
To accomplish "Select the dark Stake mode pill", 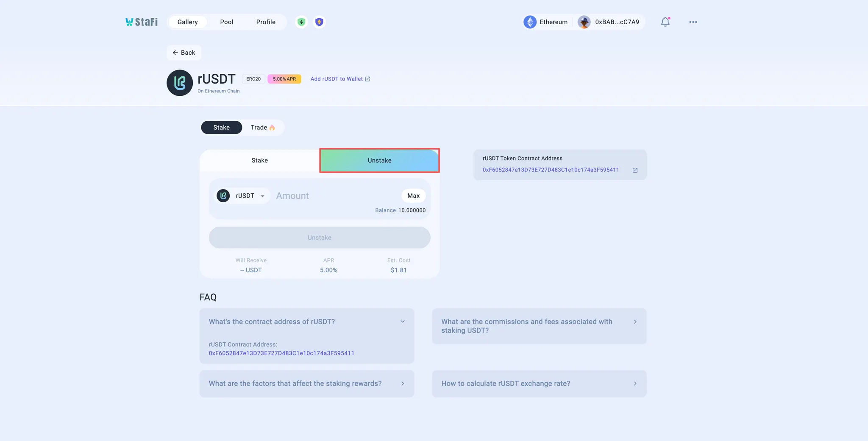I will coord(221,128).
